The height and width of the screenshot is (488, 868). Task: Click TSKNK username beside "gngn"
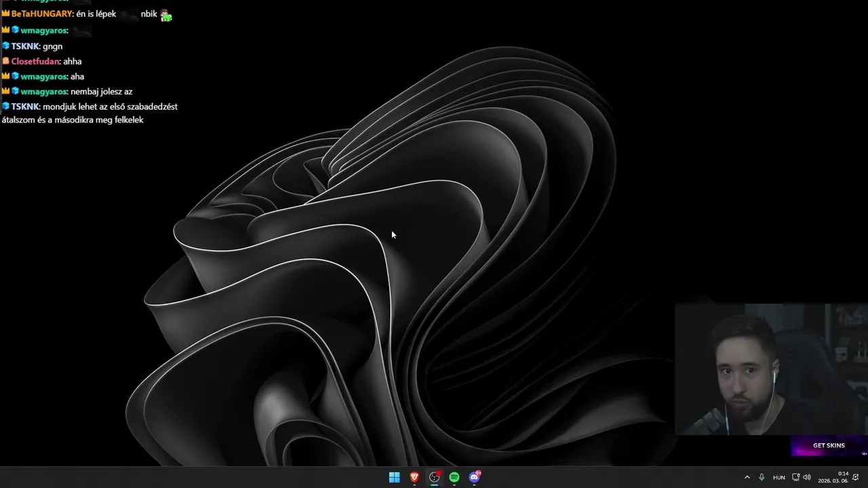tap(26, 46)
